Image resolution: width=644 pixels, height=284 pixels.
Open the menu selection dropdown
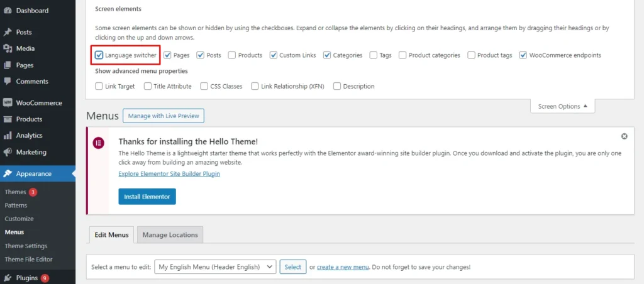[215, 267]
